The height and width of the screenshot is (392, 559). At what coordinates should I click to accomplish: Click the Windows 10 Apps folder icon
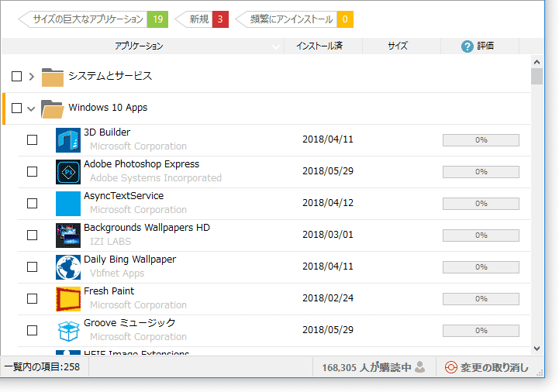click(53, 108)
